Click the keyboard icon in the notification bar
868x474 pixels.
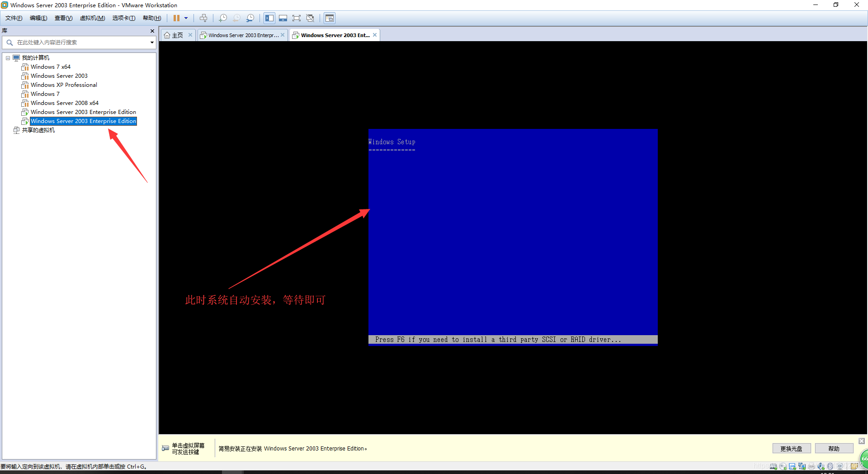pos(165,448)
